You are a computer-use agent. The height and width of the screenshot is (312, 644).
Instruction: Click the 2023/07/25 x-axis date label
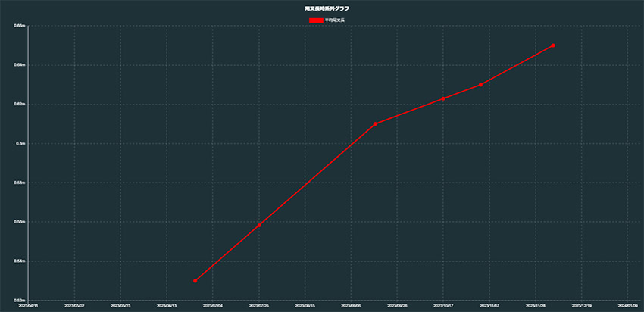259,306
